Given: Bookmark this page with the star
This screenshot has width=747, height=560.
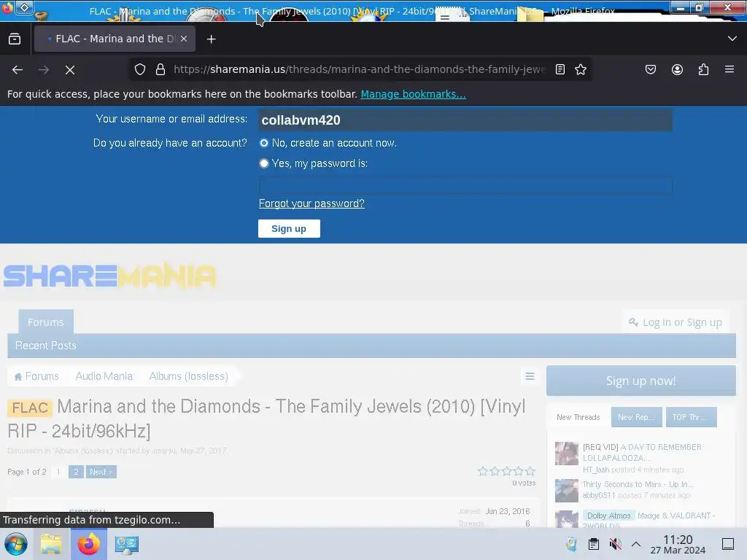Looking at the screenshot, I should (x=580, y=69).
